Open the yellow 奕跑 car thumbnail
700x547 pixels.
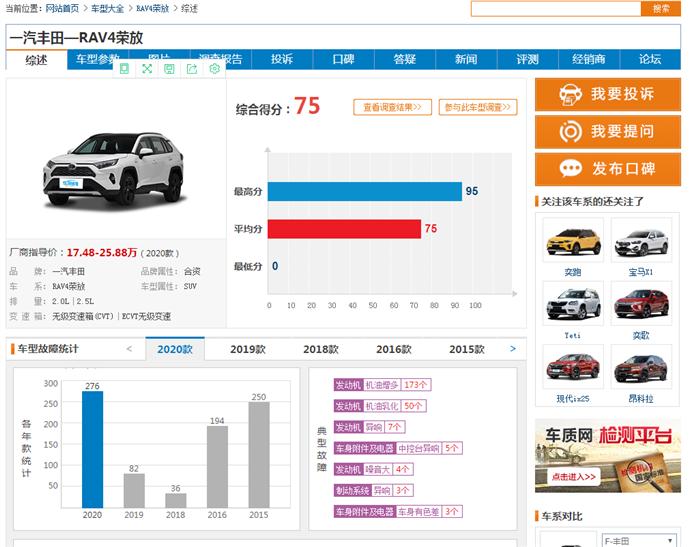(x=573, y=240)
